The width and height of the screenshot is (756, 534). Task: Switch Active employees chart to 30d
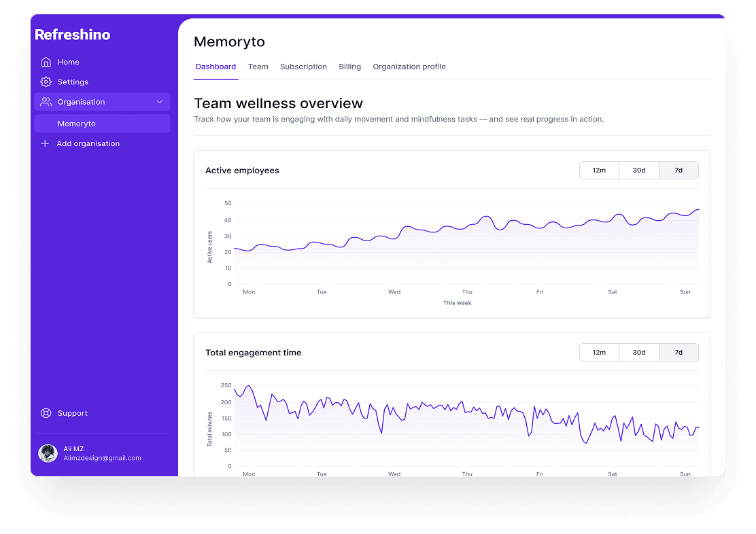point(639,171)
